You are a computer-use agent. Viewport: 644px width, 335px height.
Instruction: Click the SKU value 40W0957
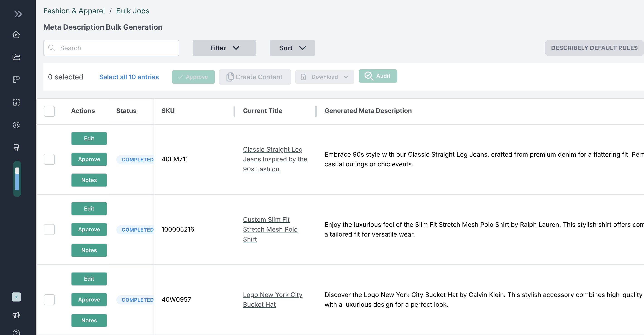pos(176,299)
